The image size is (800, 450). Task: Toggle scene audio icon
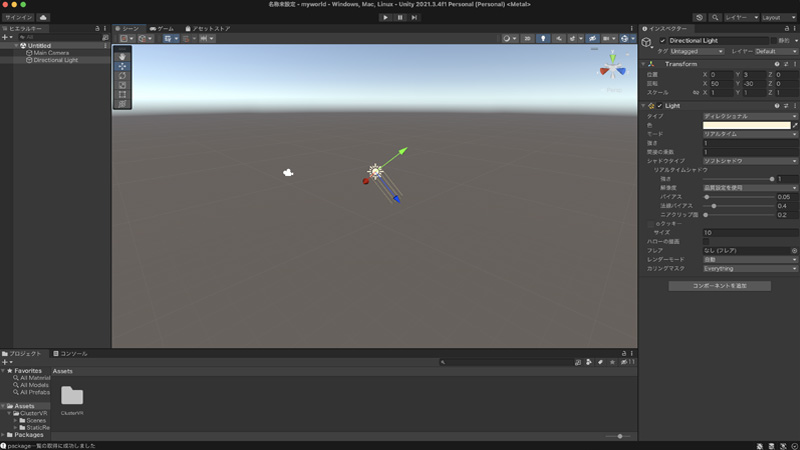point(559,38)
